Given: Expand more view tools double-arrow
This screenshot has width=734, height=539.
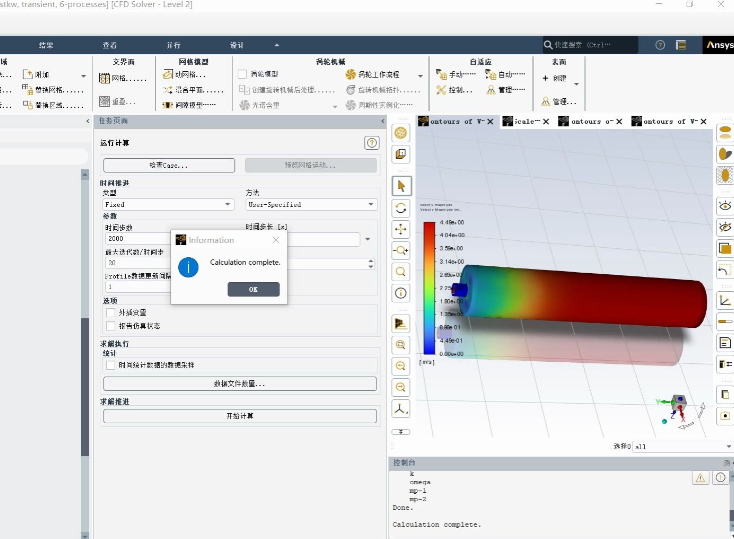Looking at the screenshot, I should click(x=401, y=432).
